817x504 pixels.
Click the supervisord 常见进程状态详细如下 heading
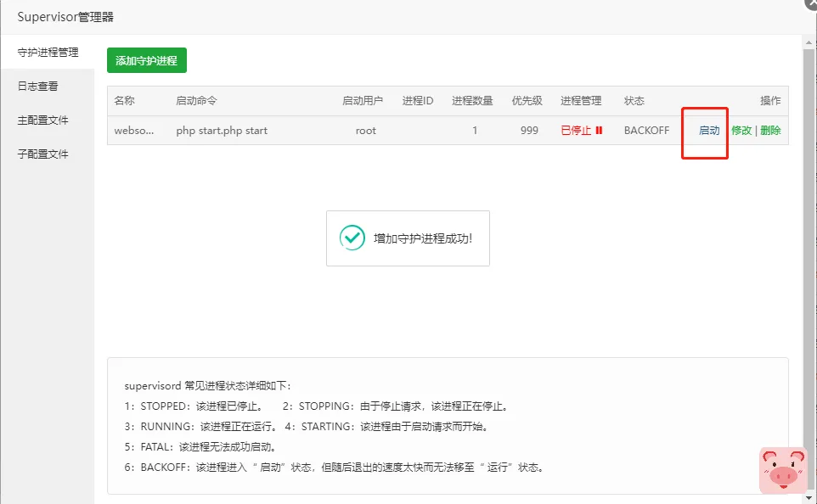tap(208, 386)
